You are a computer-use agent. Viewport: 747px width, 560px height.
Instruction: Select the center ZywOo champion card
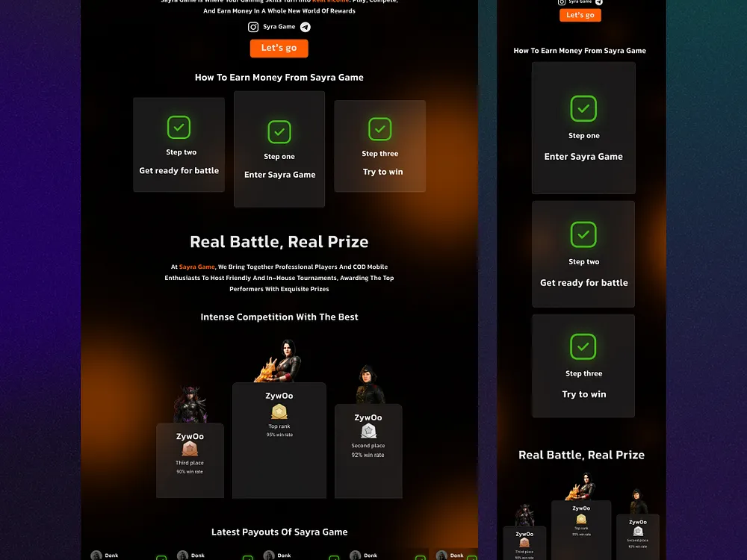coord(279,439)
